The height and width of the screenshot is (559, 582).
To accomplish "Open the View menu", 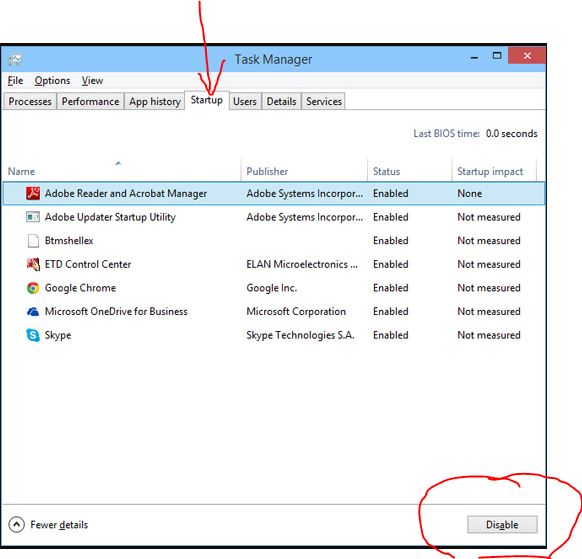I will 92,81.
